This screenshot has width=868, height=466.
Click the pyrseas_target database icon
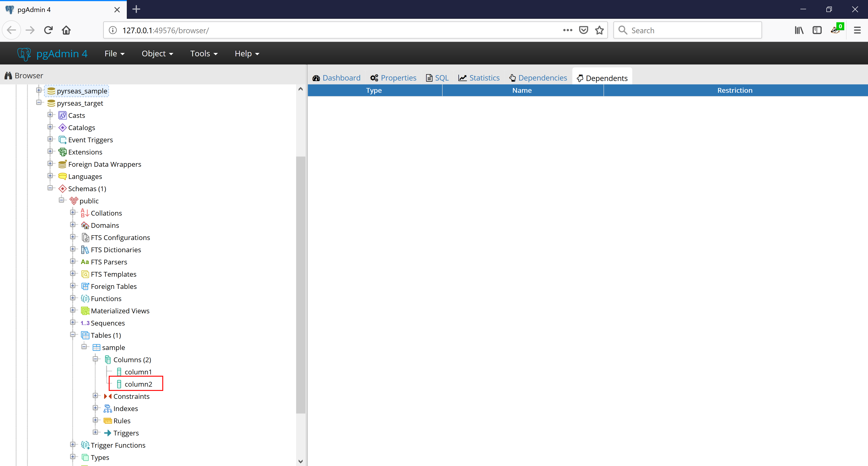click(51, 103)
